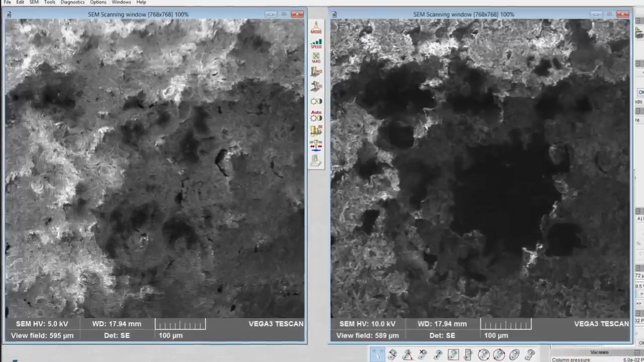Open the Windows menu

click(121, 2)
